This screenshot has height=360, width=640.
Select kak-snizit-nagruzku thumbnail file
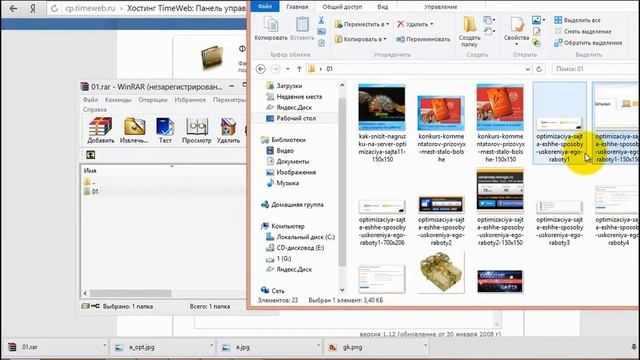[382, 123]
